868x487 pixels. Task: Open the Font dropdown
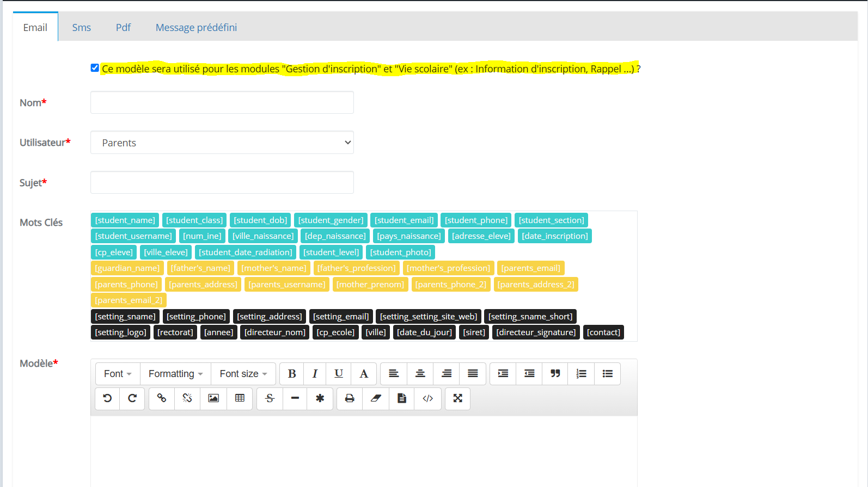click(x=118, y=374)
